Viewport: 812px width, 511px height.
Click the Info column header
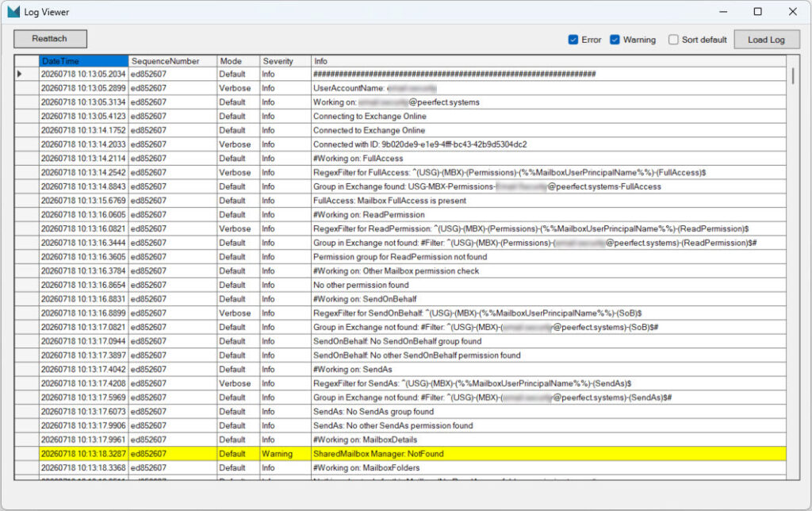[549, 61]
